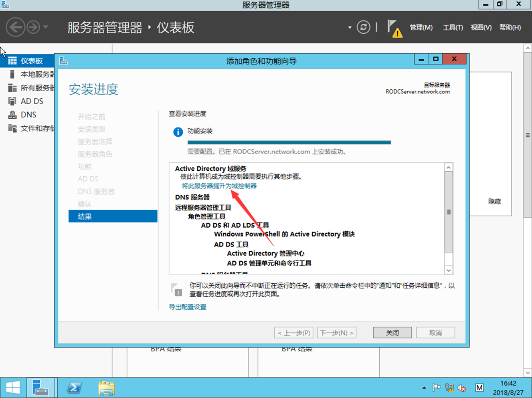Open the Windows Start button
The width and height of the screenshot is (532, 398).
(x=13, y=388)
